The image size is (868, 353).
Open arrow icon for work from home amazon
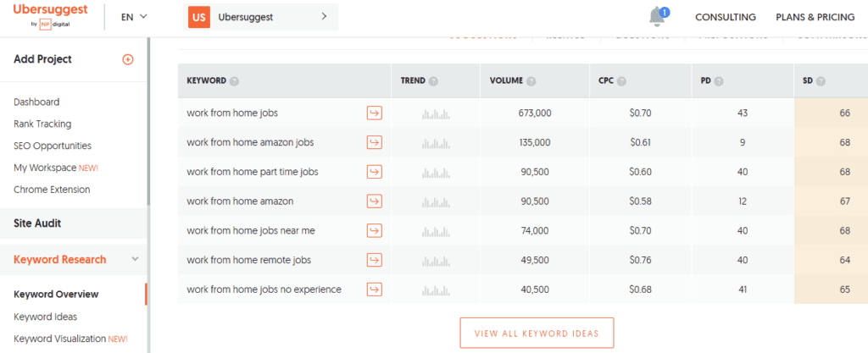375,201
